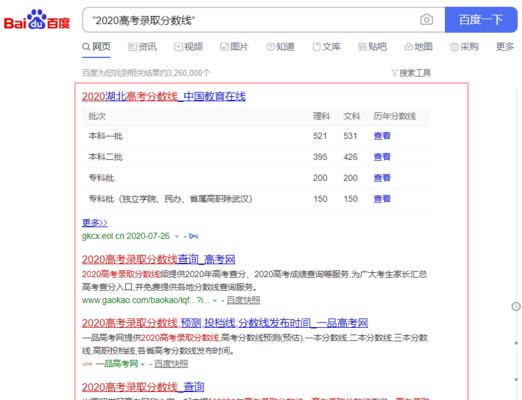Image resolution: width=522 pixels, height=400 pixels.
Task: Open the 贴吧 tab
Action: 372,47
